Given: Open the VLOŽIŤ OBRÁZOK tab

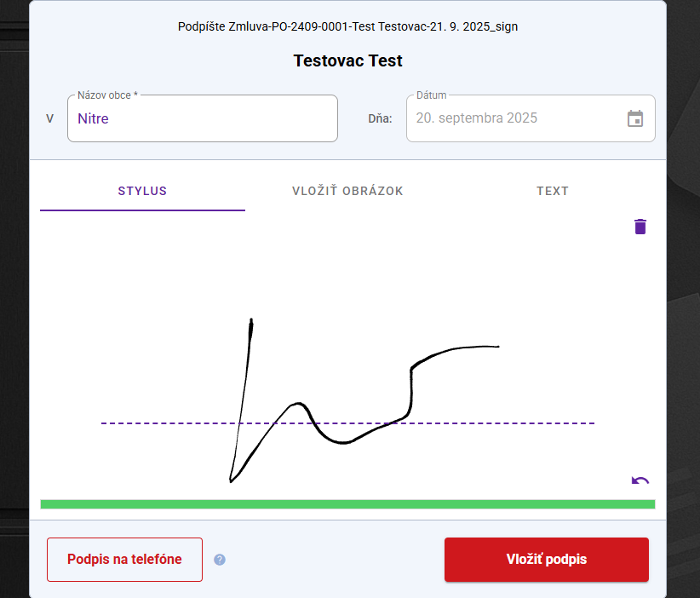Looking at the screenshot, I should 347,191.
